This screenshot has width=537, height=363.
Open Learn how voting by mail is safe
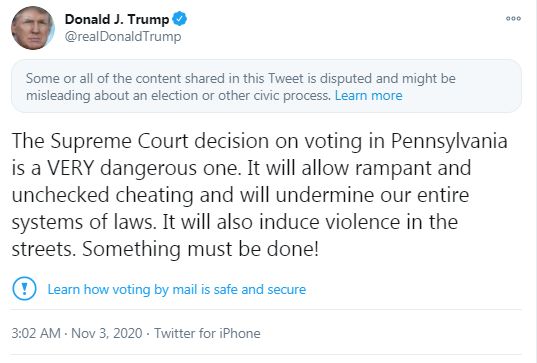click(x=176, y=289)
